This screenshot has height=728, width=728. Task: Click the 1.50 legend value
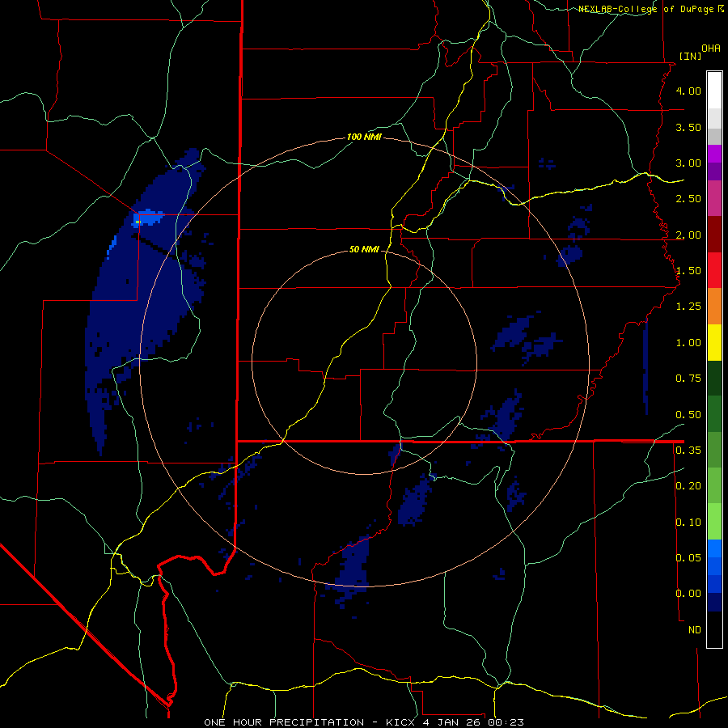tap(688, 270)
